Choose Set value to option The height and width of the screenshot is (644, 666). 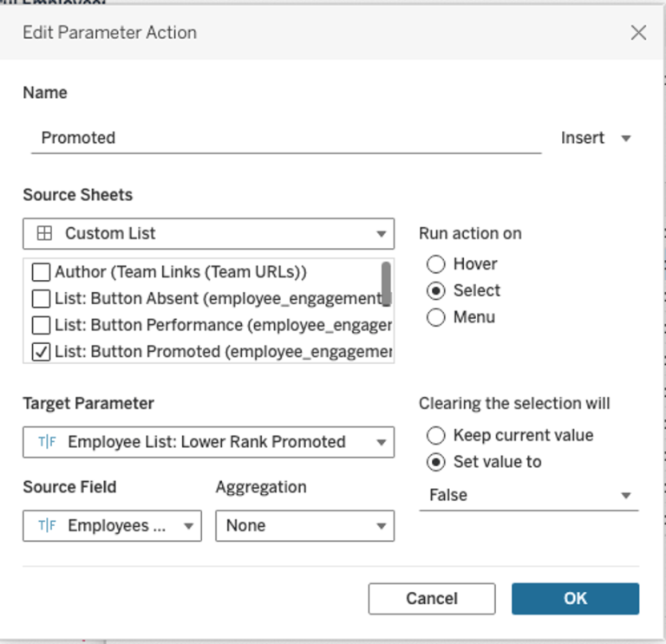(436, 462)
